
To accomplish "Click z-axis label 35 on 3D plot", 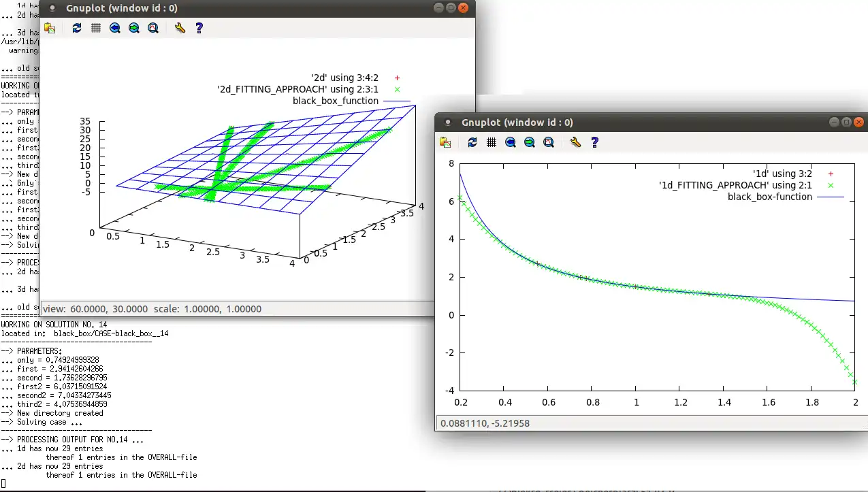I will pos(86,121).
